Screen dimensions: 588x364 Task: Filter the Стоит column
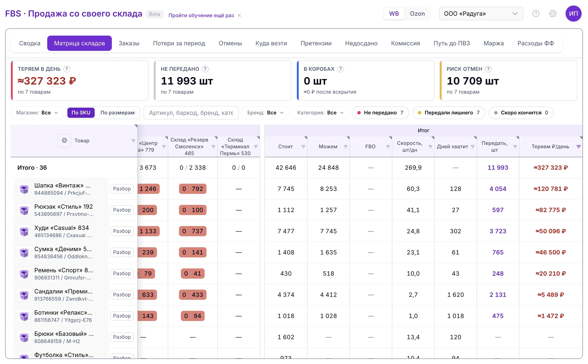pos(303,147)
